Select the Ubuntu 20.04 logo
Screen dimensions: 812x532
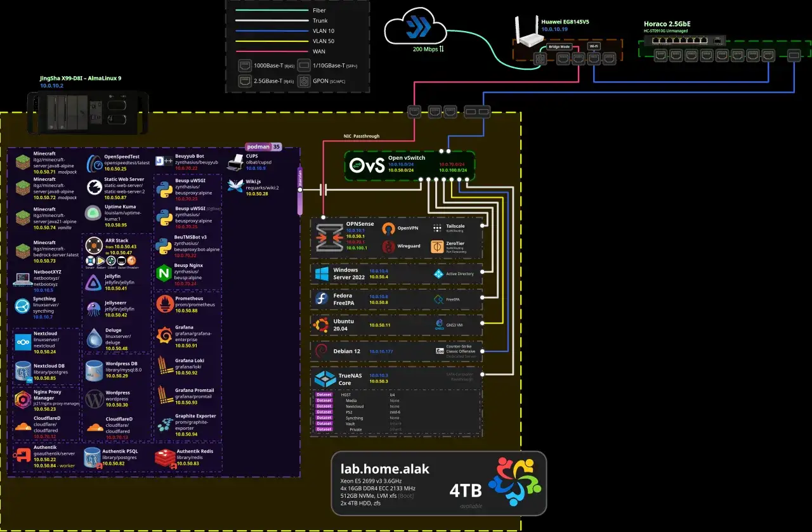[321, 325]
